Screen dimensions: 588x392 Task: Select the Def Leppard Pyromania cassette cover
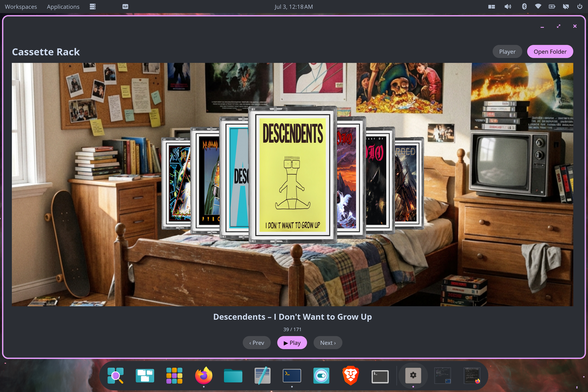[x=205, y=180]
